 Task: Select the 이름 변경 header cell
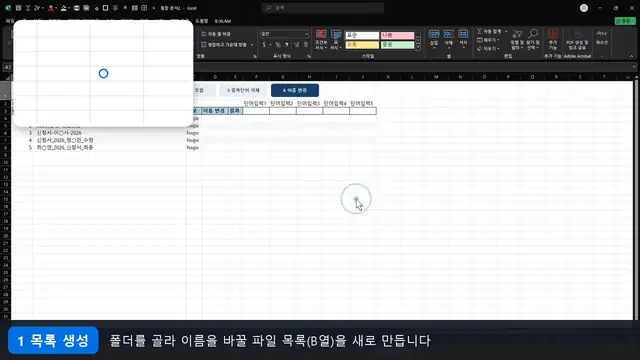point(214,111)
